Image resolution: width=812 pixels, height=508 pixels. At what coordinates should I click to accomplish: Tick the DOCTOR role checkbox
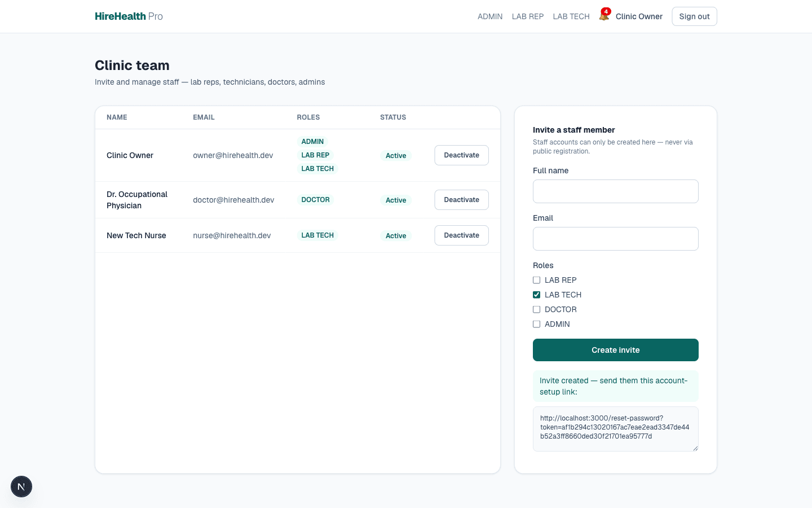coord(537,309)
